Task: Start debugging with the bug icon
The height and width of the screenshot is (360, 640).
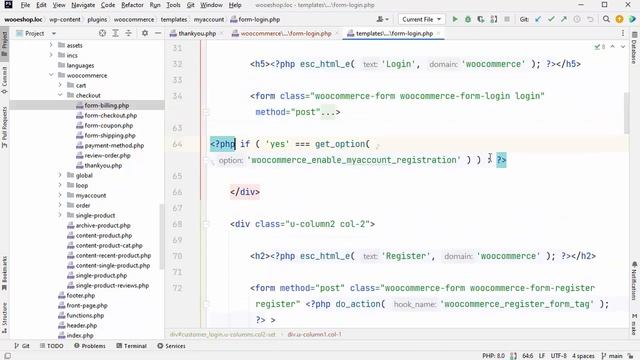Action: (x=468, y=19)
